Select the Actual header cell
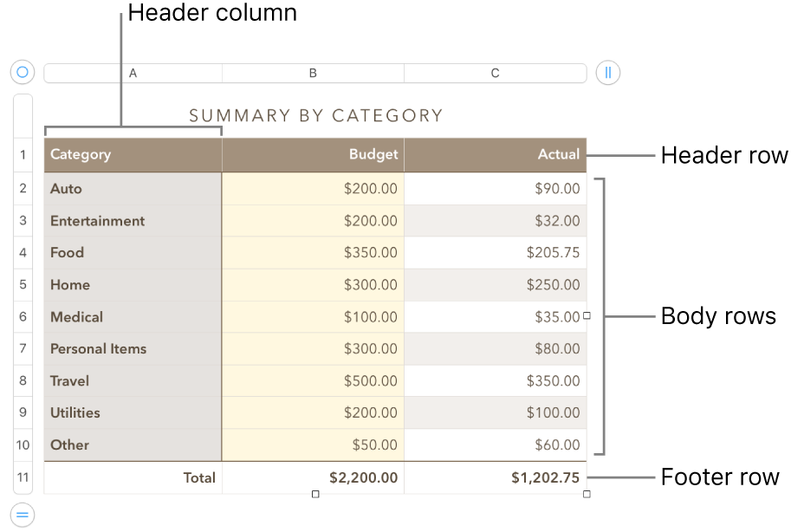The height and width of the screenshot is (532, 804). click(x=495, y=154)
